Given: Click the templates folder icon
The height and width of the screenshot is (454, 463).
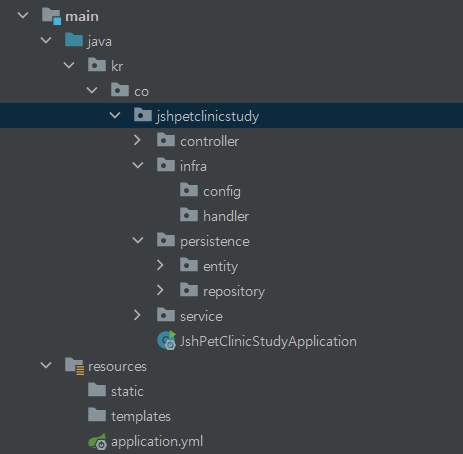Looking at the screenshot, I should click(x=97, y=415).
